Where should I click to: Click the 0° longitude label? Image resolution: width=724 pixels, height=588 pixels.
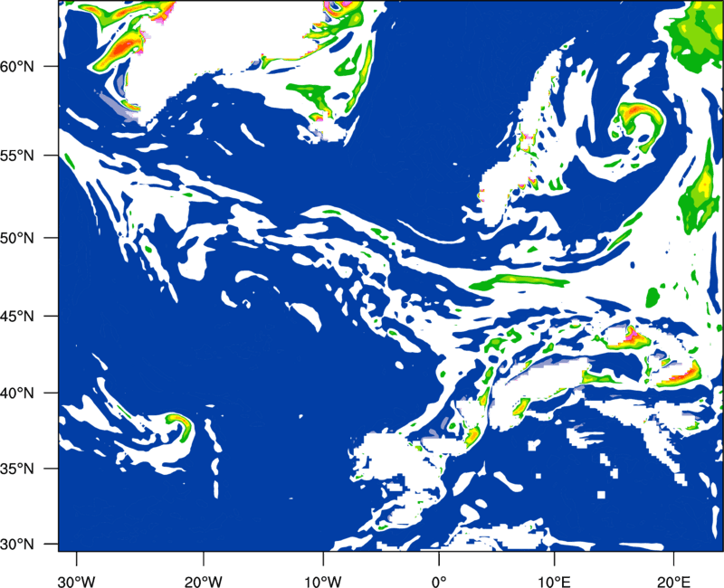[439, 582]
